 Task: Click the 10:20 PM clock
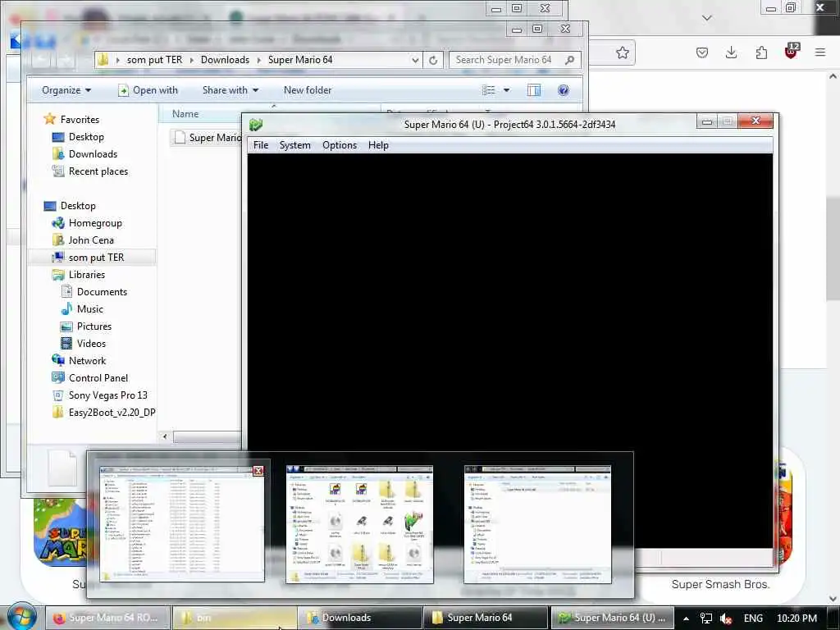(x=797, y=619)
